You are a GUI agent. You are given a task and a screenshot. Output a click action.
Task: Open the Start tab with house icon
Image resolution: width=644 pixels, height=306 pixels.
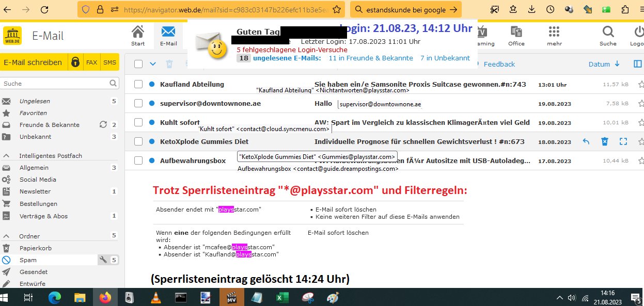click(x=138, y=36)
